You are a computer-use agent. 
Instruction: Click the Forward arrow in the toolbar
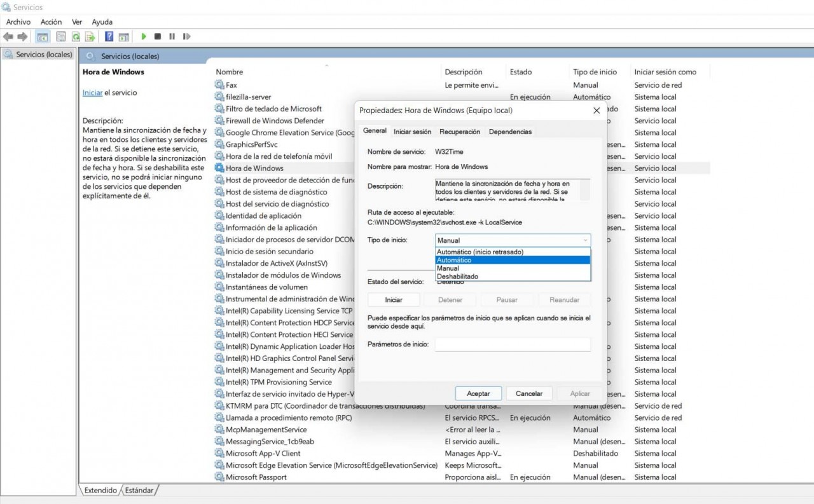[x=22, y=37]
